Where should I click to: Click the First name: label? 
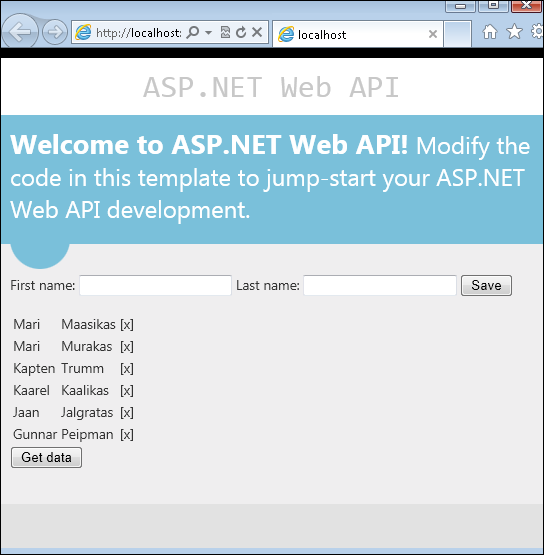(42, 285)
